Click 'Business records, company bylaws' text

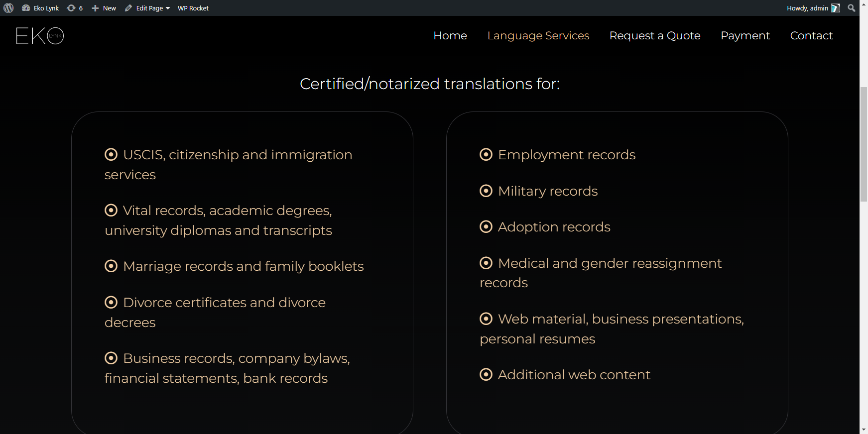point(237,359)
